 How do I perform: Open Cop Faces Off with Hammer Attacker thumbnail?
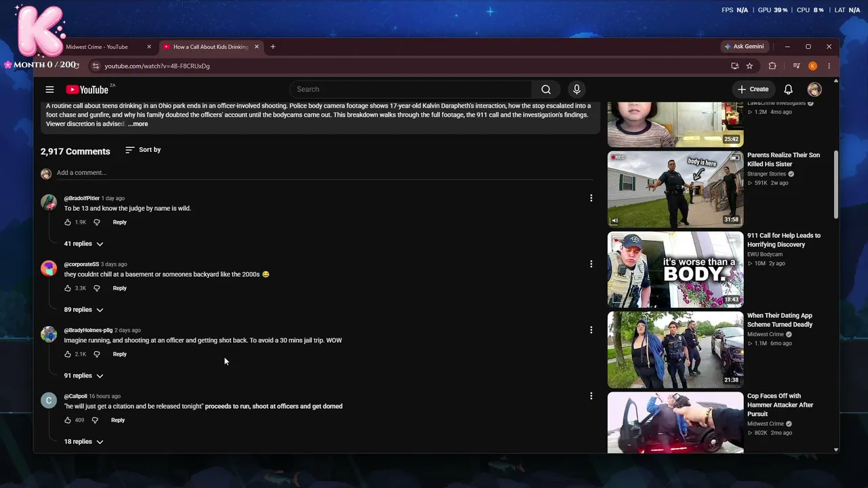pos(675,422)
